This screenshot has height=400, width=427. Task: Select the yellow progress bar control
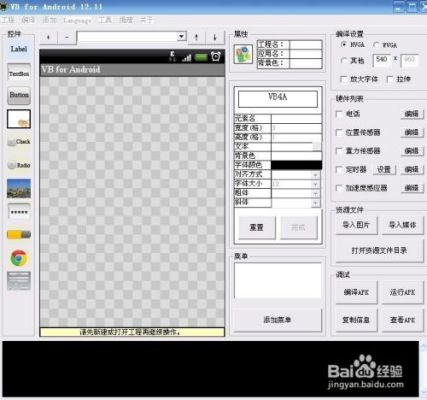tap(19, 235)
